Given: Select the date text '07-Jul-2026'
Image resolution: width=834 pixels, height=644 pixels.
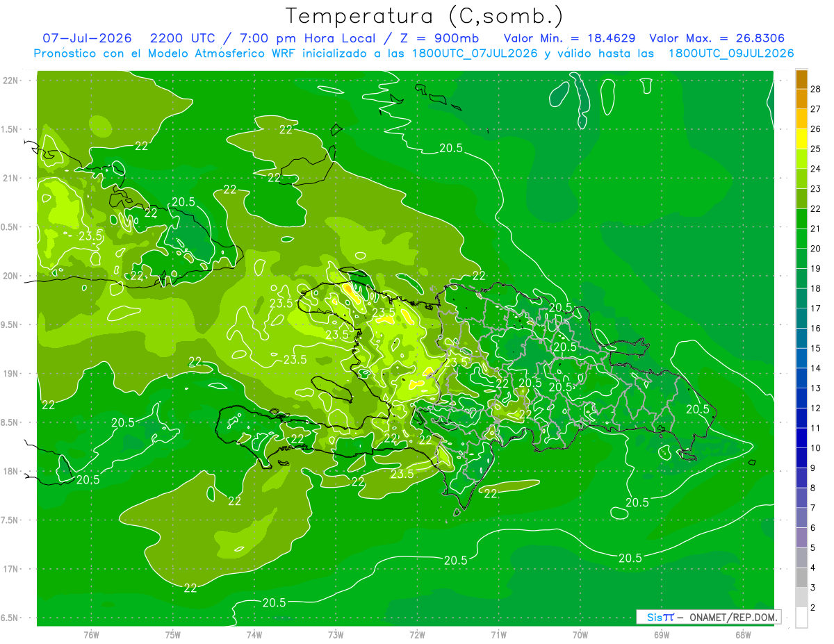Looking at the screenshot, I should pos(86,38).
